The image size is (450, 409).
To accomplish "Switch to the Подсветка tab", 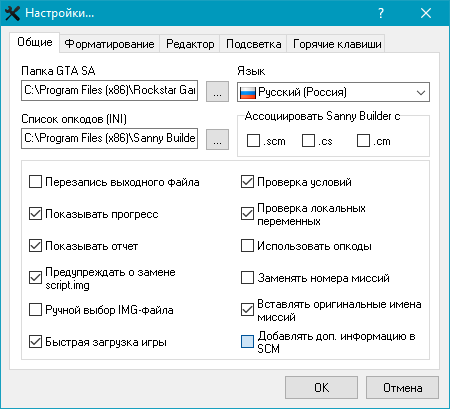I will click(x=253, y=44).
